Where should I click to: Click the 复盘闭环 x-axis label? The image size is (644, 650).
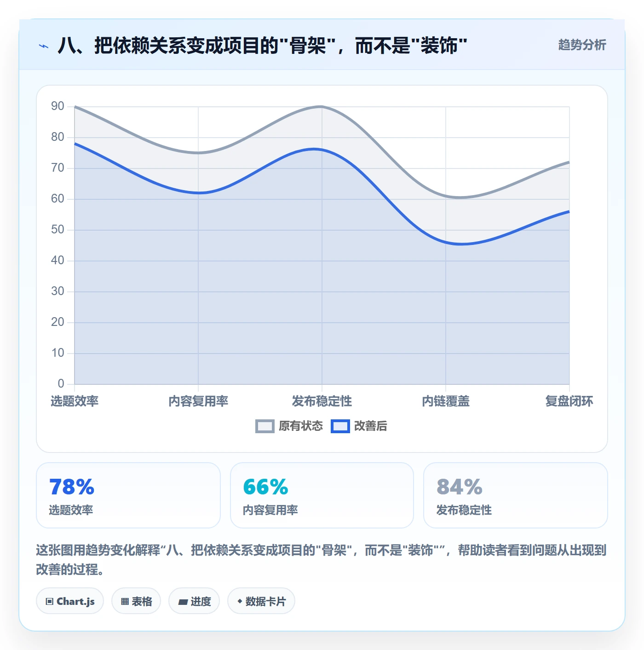[569, 401]
